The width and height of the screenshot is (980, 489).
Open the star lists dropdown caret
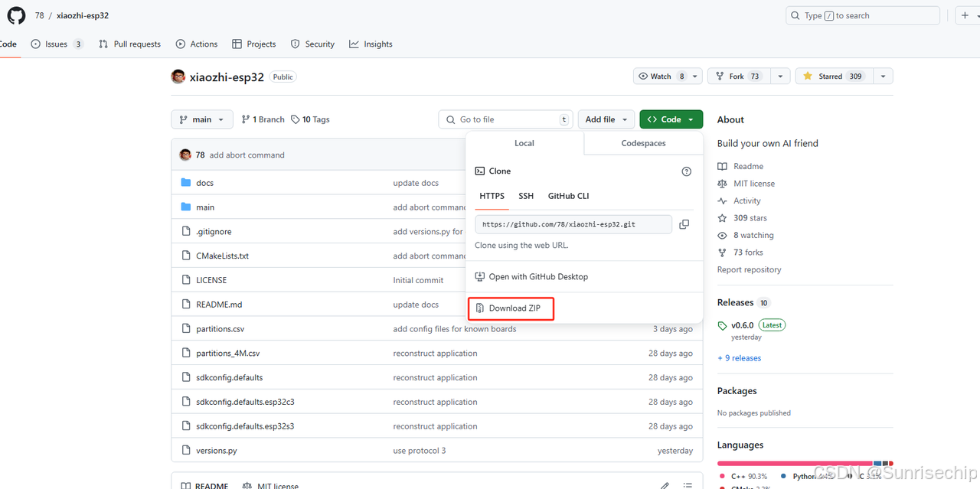click(x=883, y=77)
